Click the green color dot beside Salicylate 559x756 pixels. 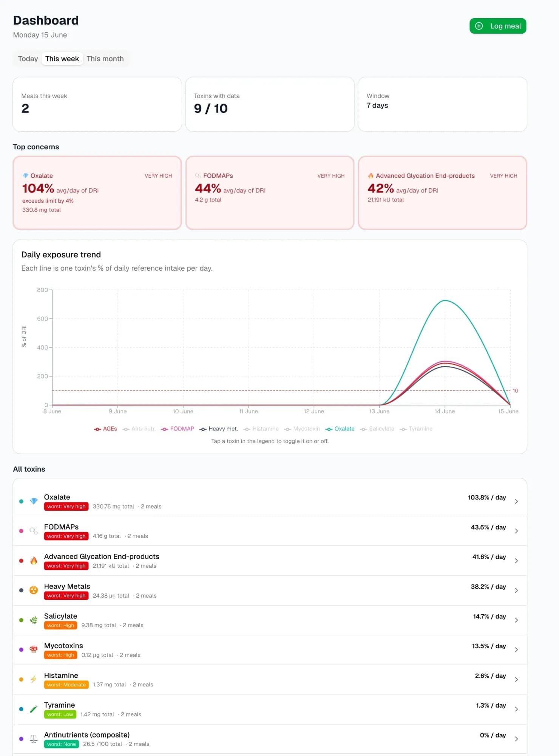[x=21, y=620]
